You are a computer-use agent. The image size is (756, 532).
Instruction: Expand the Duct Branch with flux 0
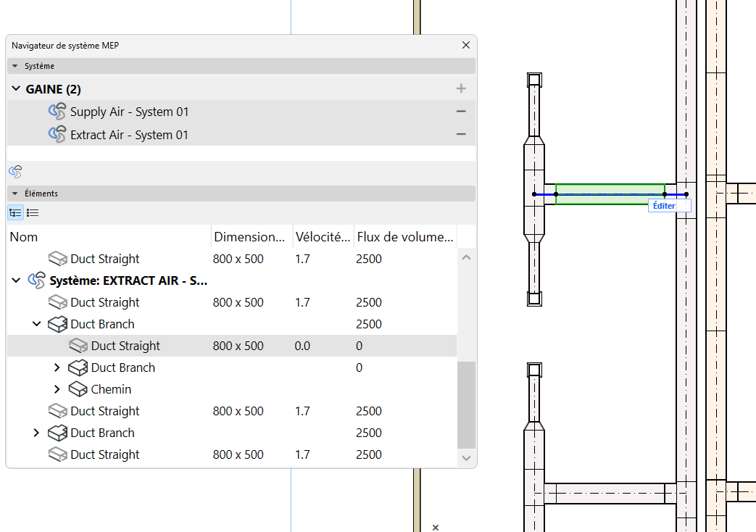point(57,367)
